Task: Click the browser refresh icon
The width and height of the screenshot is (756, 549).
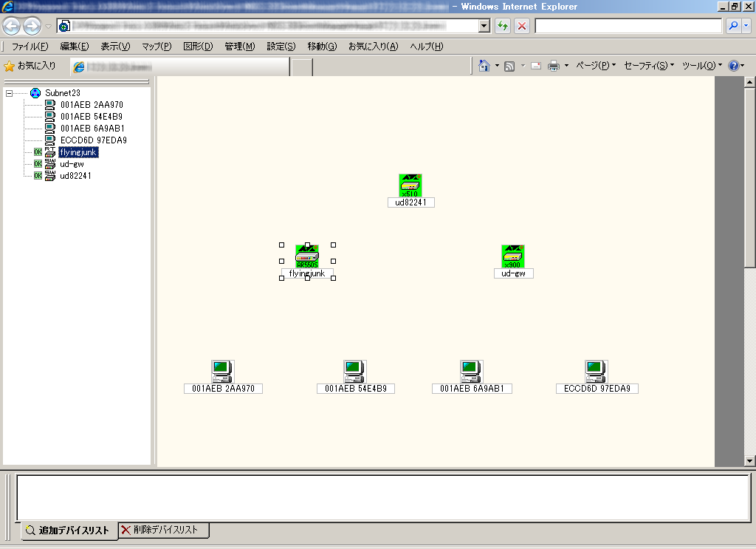Action: (x=503, y=26)
